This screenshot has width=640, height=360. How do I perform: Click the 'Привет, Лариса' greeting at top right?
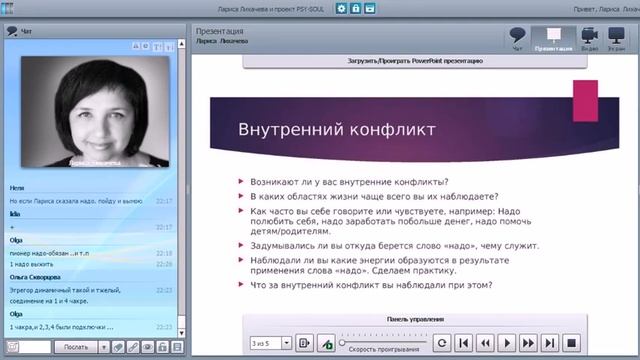(x=607, y=9)
